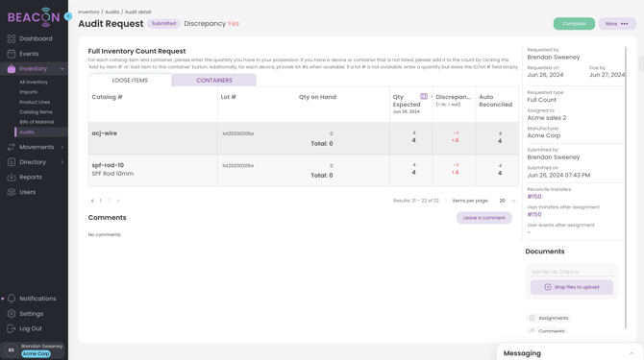Viewport: 644px width, 360px height.
Task: Click the Assignments icon in documents
Action: [x=532, y=318]
